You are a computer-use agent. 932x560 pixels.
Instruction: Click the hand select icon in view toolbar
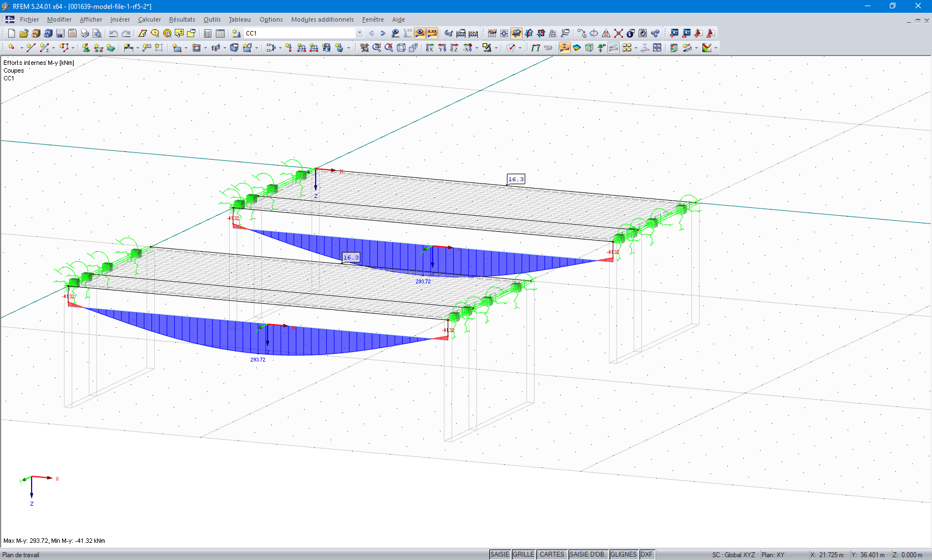364,48
